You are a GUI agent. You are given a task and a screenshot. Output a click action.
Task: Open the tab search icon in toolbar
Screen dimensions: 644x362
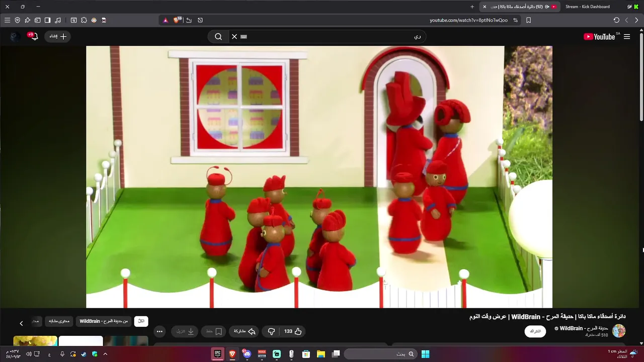pyautogui.click(x=73, y=20)
